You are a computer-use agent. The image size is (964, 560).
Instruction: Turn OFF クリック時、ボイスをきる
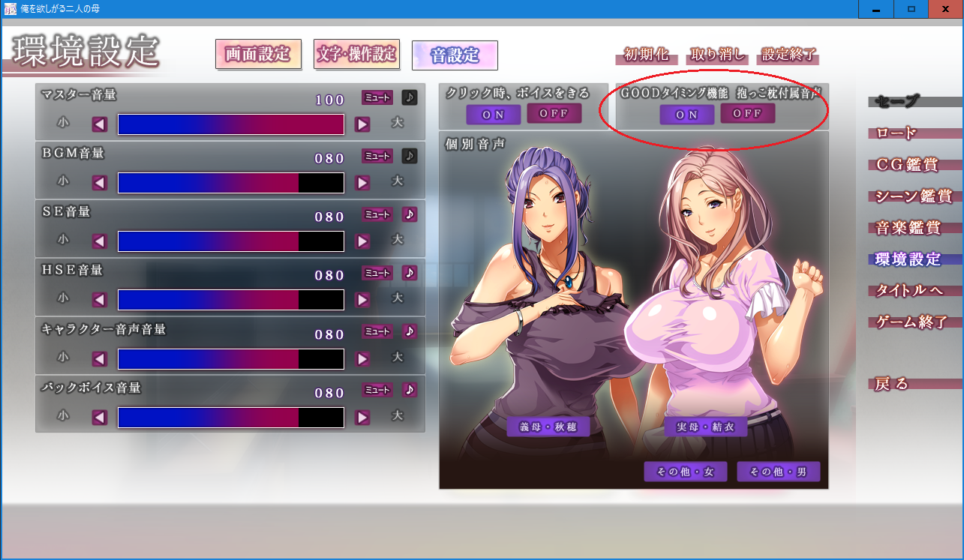pyautogui.click(x=554, y=113)
